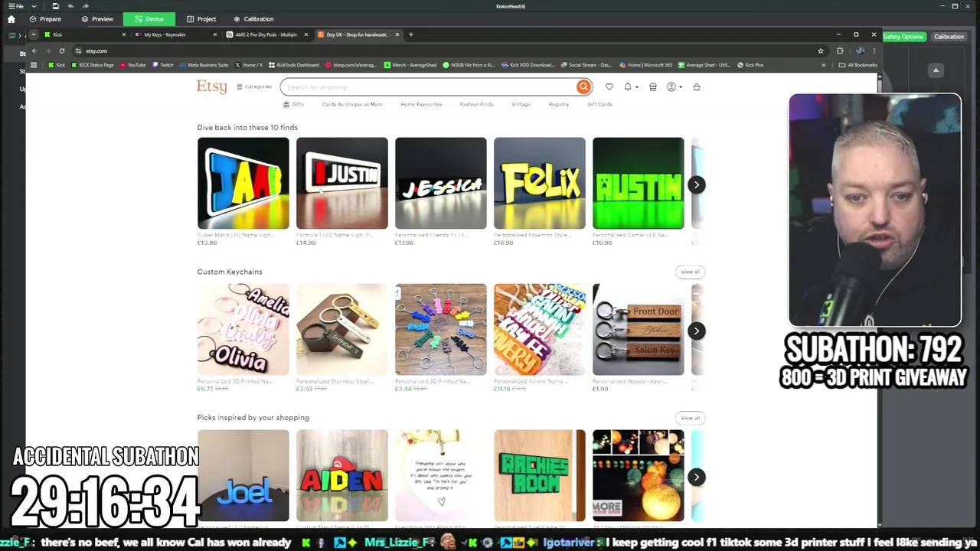Viewport: 980px width, 551px height.
Task: Click the orange Etsy search magnifier button
Action: click(x=583, y=86)
